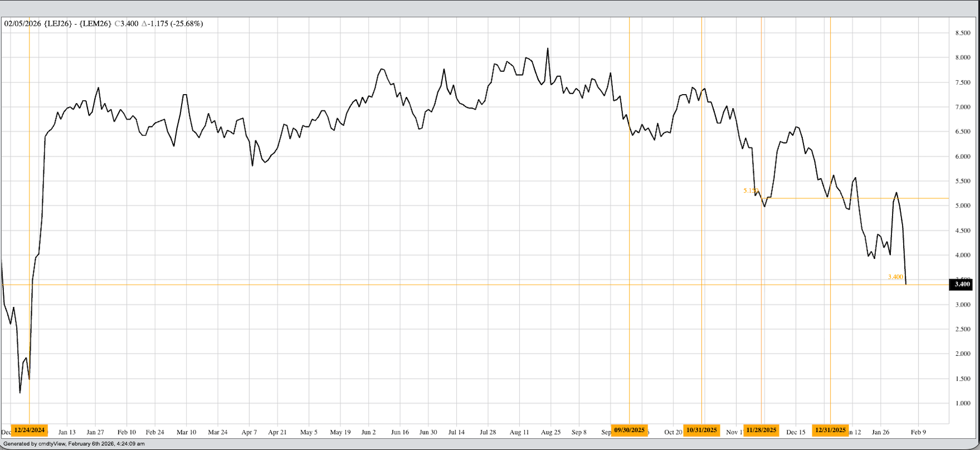Image resolution: width=980 pixels, height=450 pixels.
Task: Click the (-25.68%) change value in header
Action: [187, 24]
